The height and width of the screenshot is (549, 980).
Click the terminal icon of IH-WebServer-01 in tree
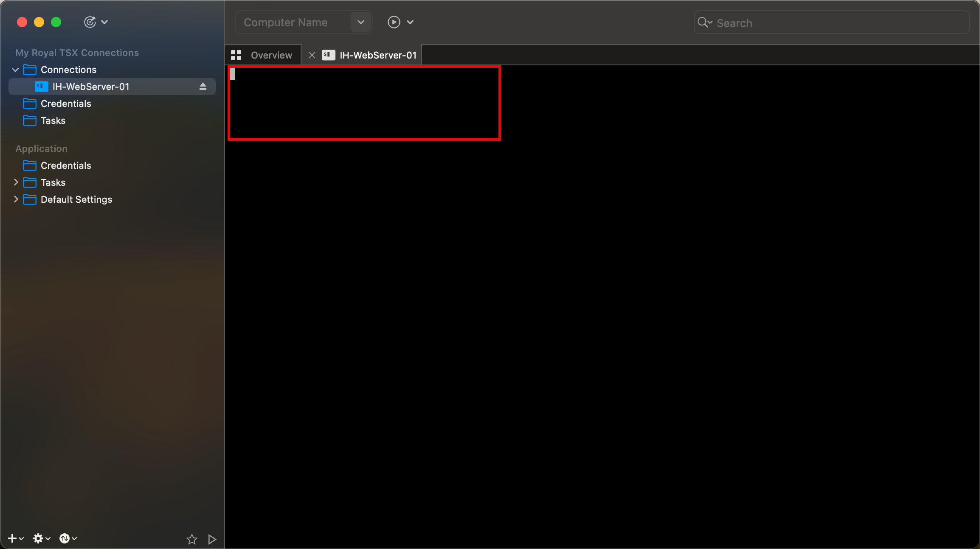click(41, 87)
